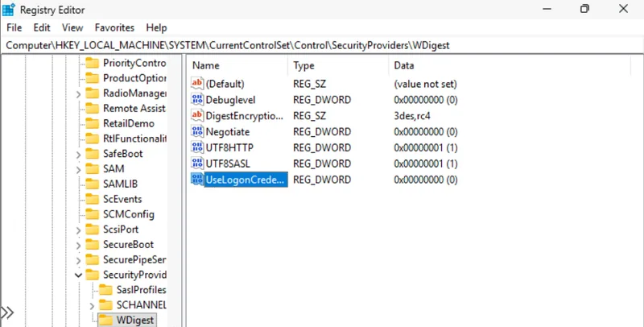Sort values by the Data column header
644x327 pixels.
510,65
